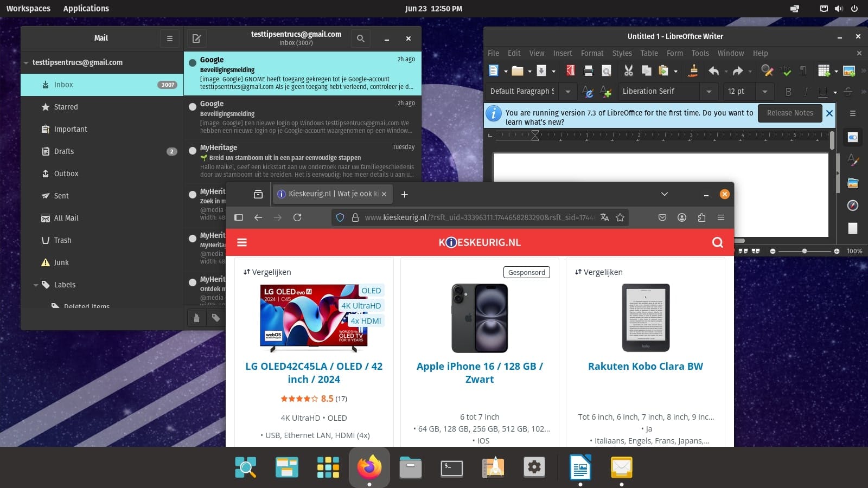868x488 pixels.
Task: Click the Release Notes button
Action: (x=790, y=113)
